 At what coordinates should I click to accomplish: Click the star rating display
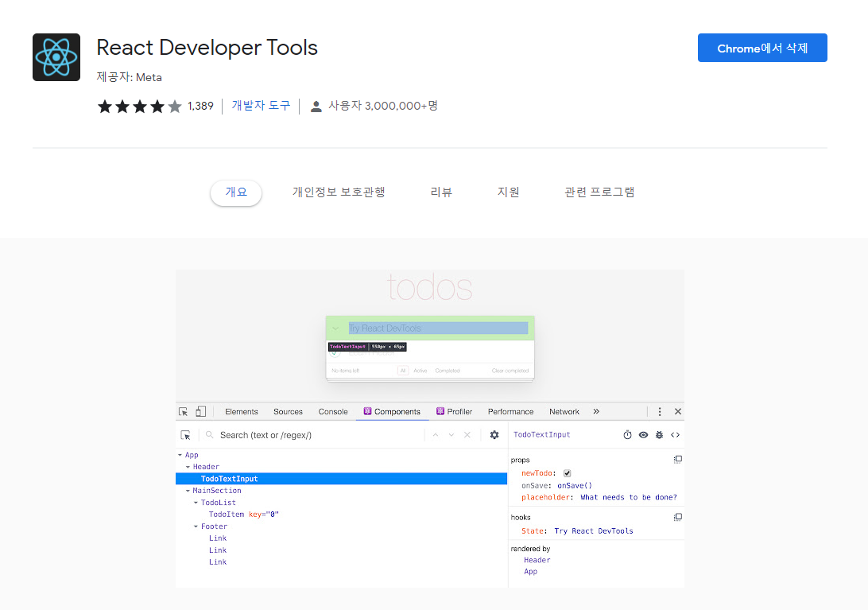pyautogui.click(x=140, y=106)
